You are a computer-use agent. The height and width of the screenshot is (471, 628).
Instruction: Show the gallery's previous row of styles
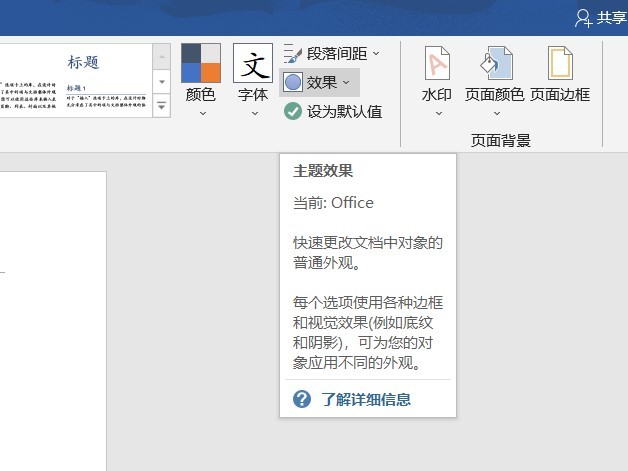pos(162,56)
